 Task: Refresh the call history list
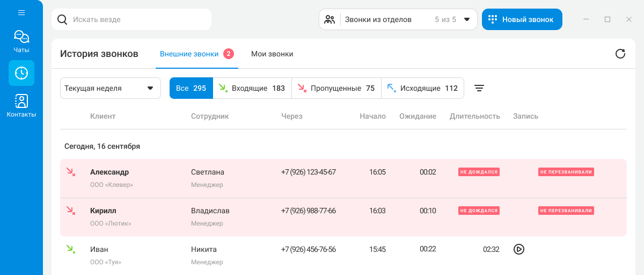click(x=620, y=54)
